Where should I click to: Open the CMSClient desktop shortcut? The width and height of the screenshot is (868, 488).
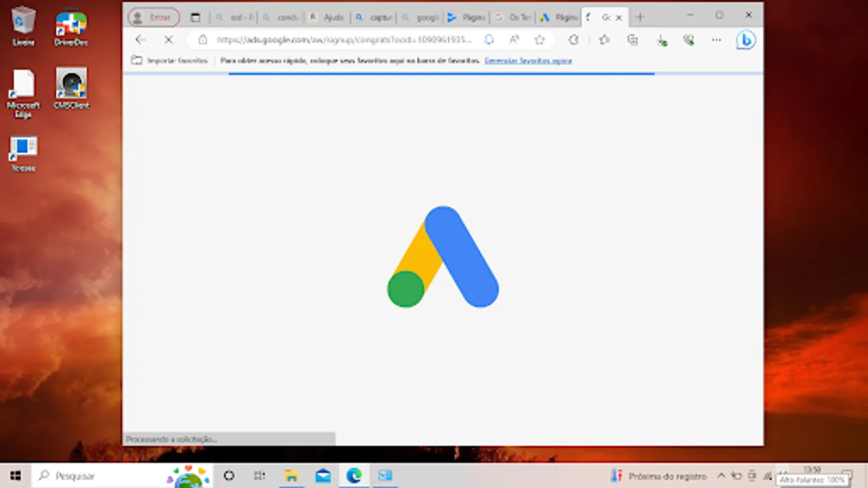point(71,88)
